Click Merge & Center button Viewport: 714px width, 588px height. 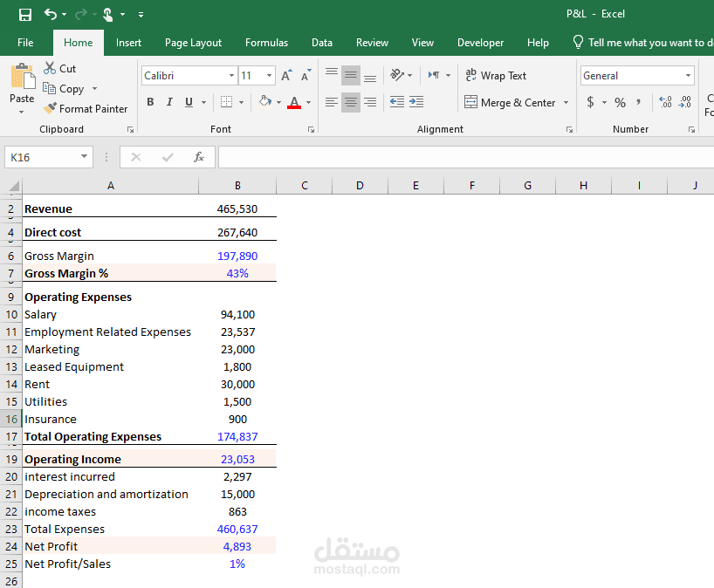pos(510,102)
